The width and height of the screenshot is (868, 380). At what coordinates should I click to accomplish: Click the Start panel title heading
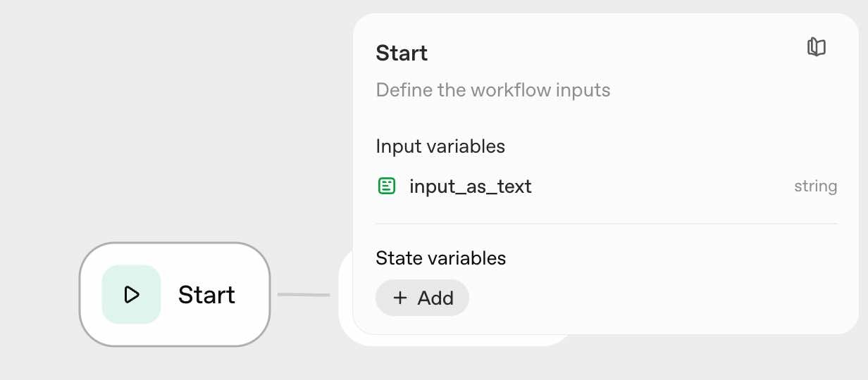click(402, 53)
